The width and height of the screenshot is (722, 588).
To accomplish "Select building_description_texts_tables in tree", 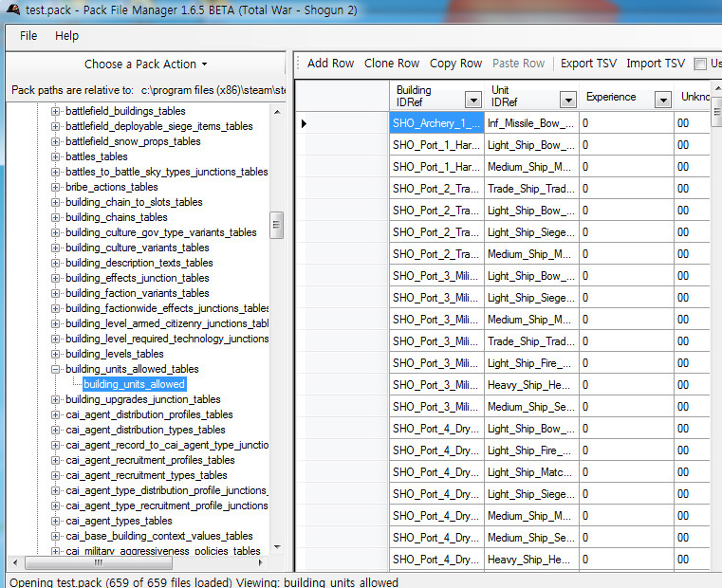I will [x=139, y=263].
